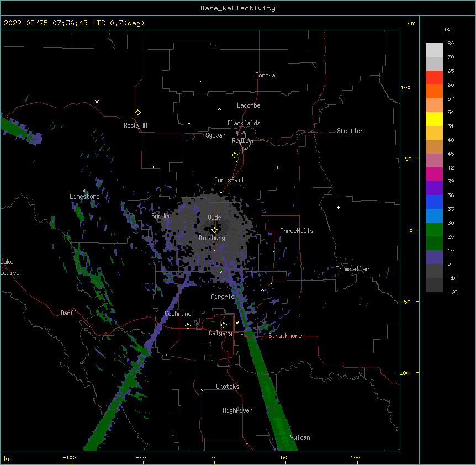
Task: Click the orange 60-57 dBZ legend swatch
Action: [x=434, y=91]
